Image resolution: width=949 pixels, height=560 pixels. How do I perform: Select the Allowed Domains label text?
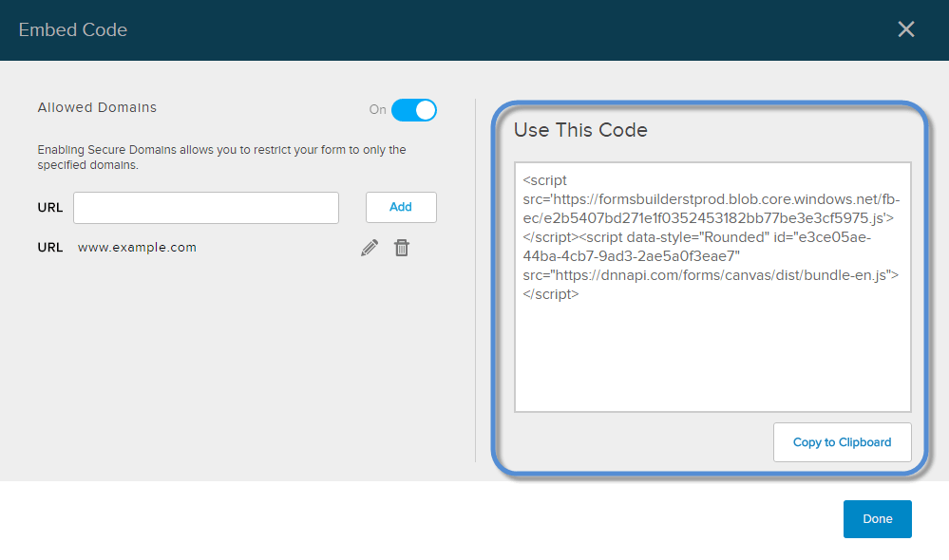(x=97, y=107)
